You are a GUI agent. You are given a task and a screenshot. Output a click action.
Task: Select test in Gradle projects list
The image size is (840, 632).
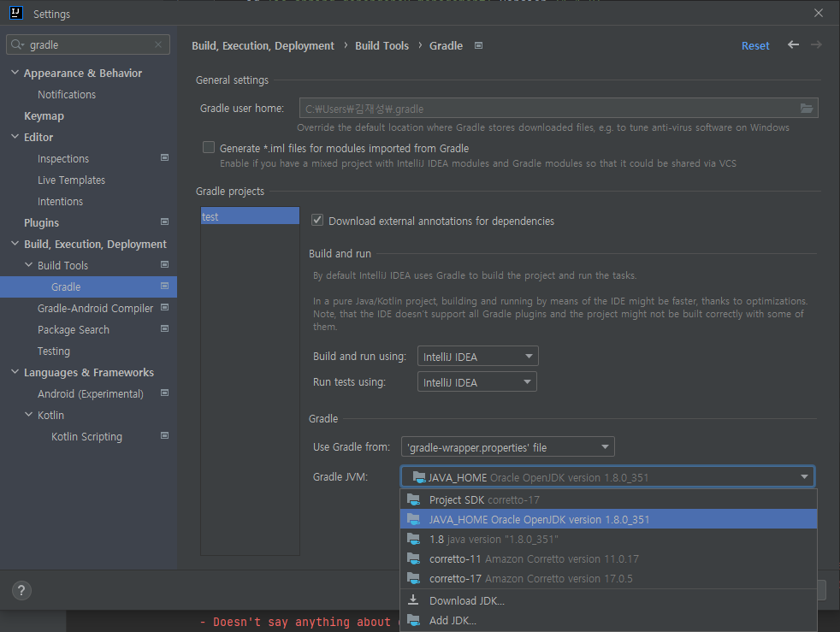pos(250,216)
